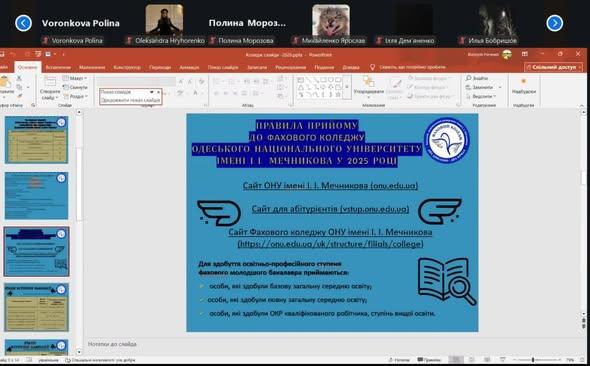Click the Find (Знайти) magnifier icon
This screenshot has width=590, height=366.
468,78
